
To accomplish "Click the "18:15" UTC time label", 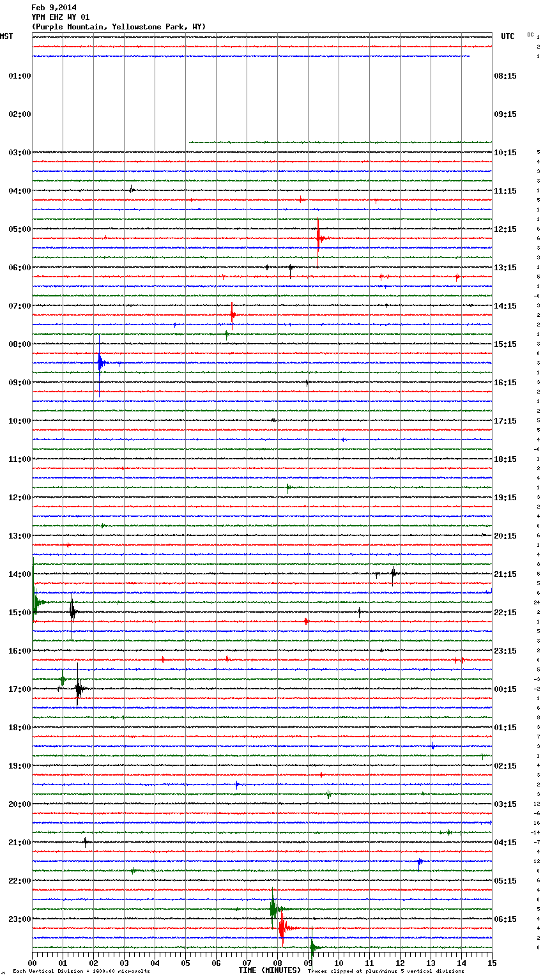I will click(x=505, y=459).
